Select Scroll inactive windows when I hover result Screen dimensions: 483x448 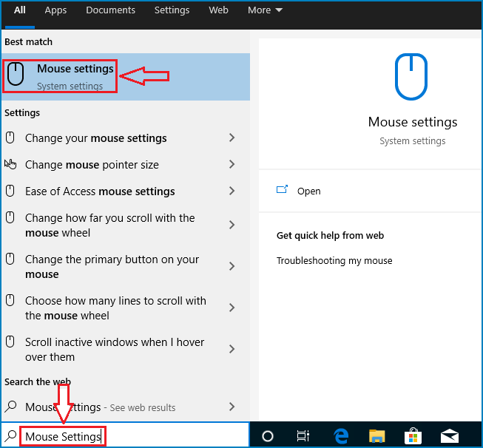tap(126, 349)
